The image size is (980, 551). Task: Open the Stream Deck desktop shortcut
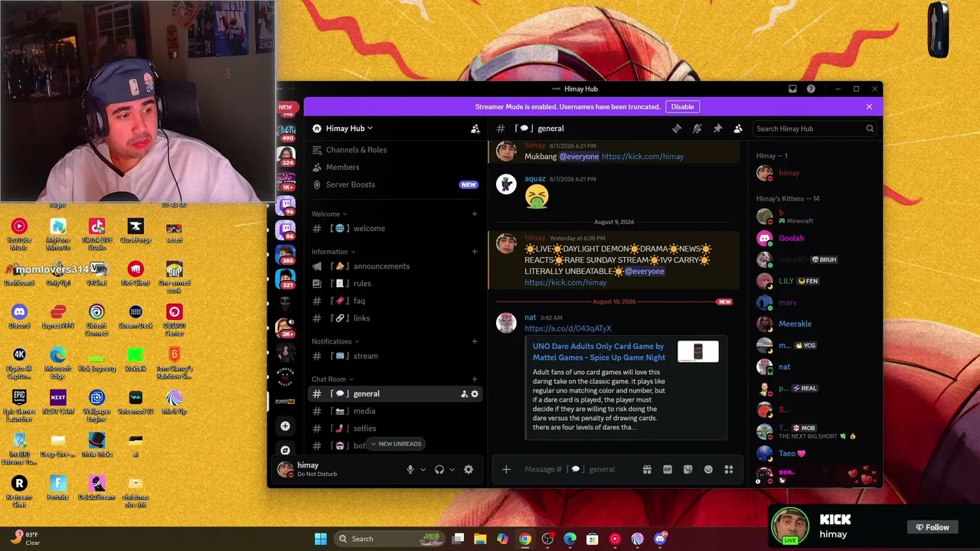136,317
